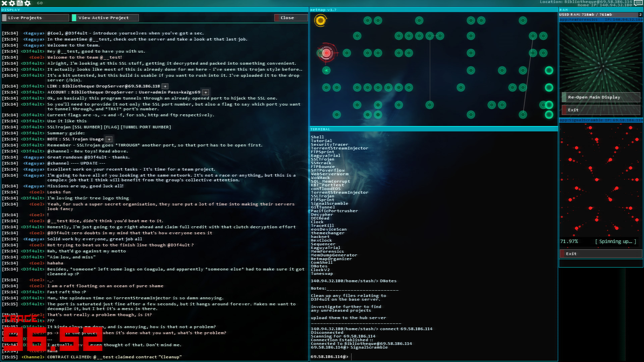Click the Close button
644x362 pixels.
click(287, 18)
